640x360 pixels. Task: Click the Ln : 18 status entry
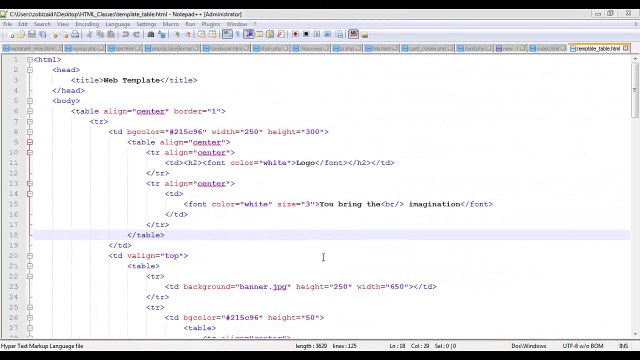pyautogui.click(x=397, y=346)
